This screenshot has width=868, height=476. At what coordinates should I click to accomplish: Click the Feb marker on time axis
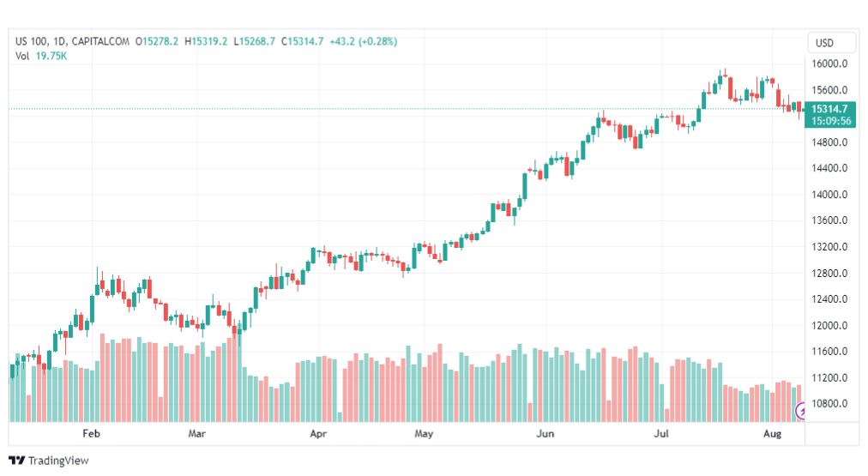coord(91,433)
